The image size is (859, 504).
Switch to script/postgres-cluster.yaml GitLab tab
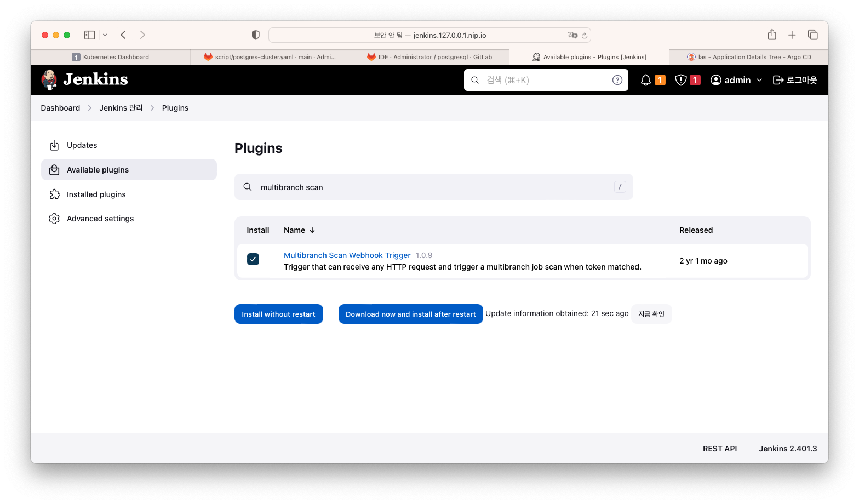click(x=270, y=57)
